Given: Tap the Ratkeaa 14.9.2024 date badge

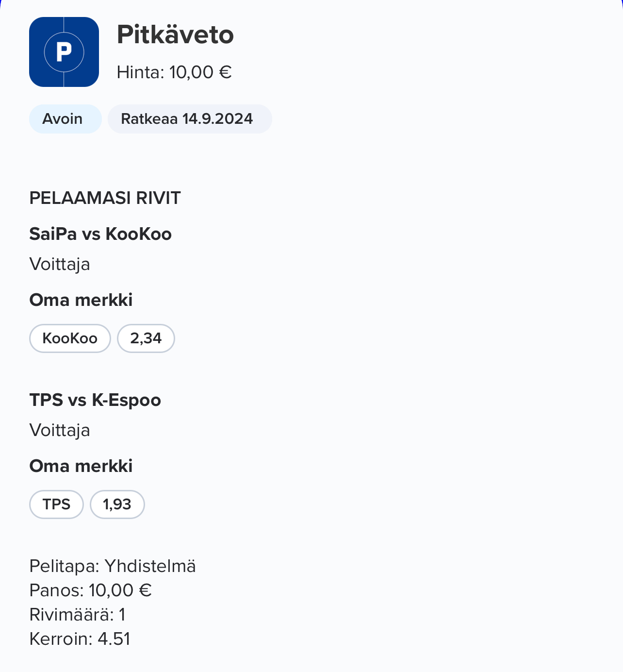Looking at the screenshot, I should click(x=190, y=119).
